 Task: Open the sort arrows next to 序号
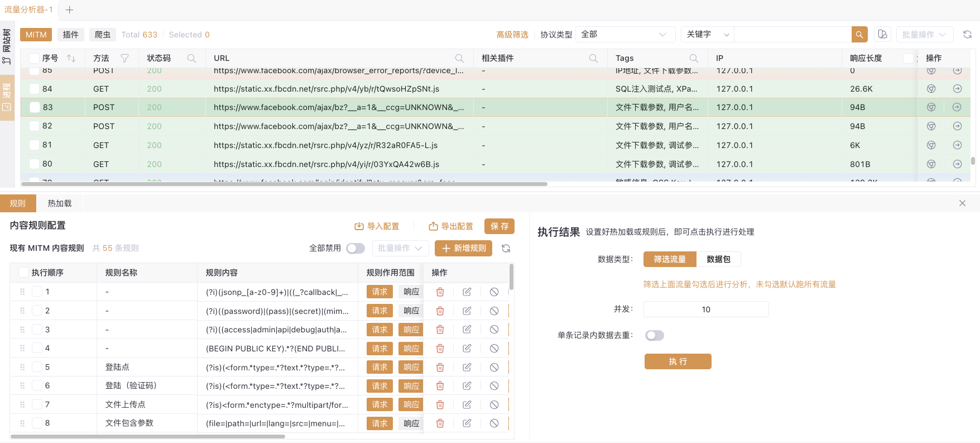click(71, 58)
